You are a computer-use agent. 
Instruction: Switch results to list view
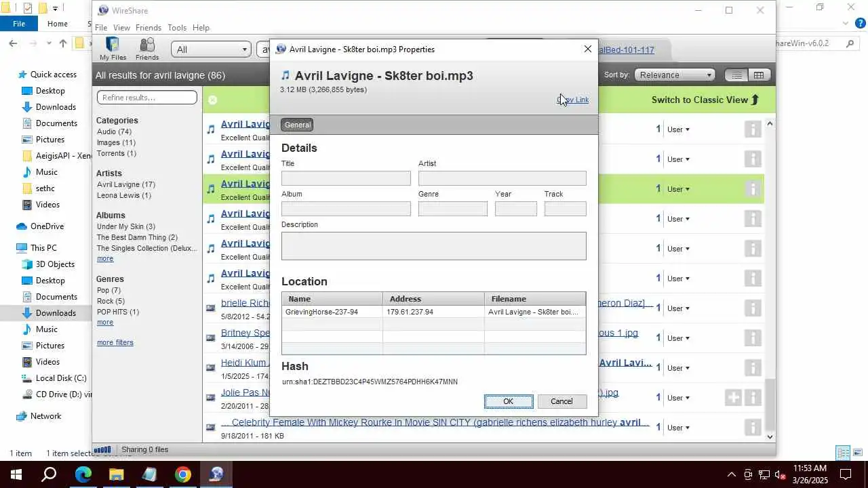[736, 75]
